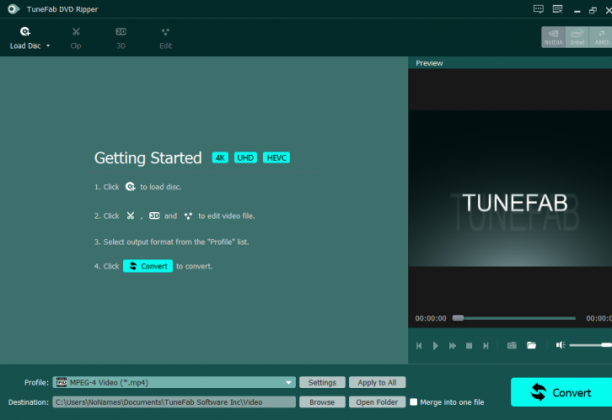
Task: Toggle Intel hardware acceleration
Action: pos(577,37)
